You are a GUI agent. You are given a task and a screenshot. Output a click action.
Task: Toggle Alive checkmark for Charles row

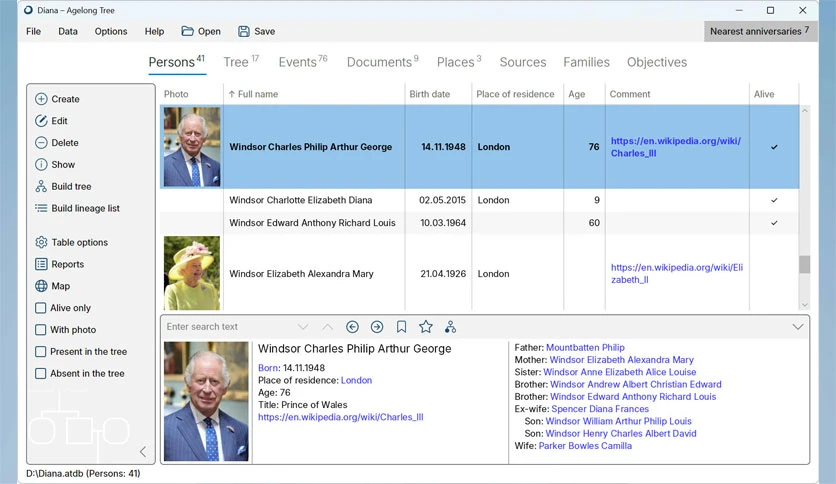[x=774, y=147]
